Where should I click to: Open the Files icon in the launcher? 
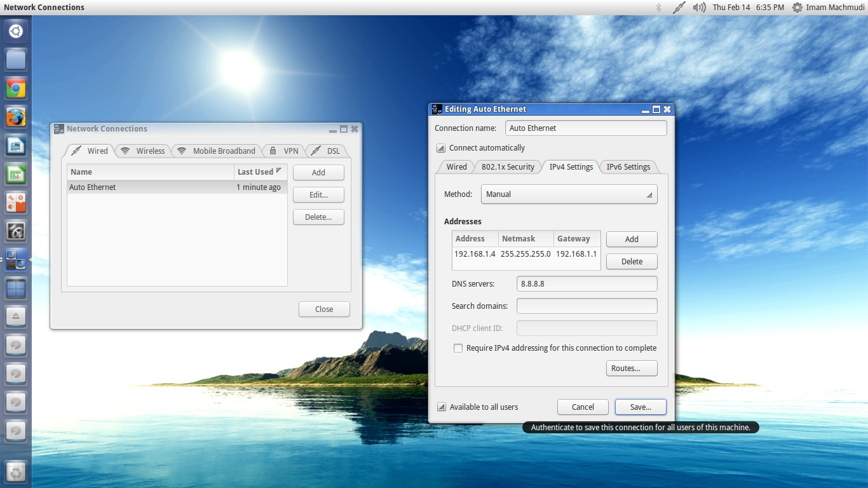[15, 60]
